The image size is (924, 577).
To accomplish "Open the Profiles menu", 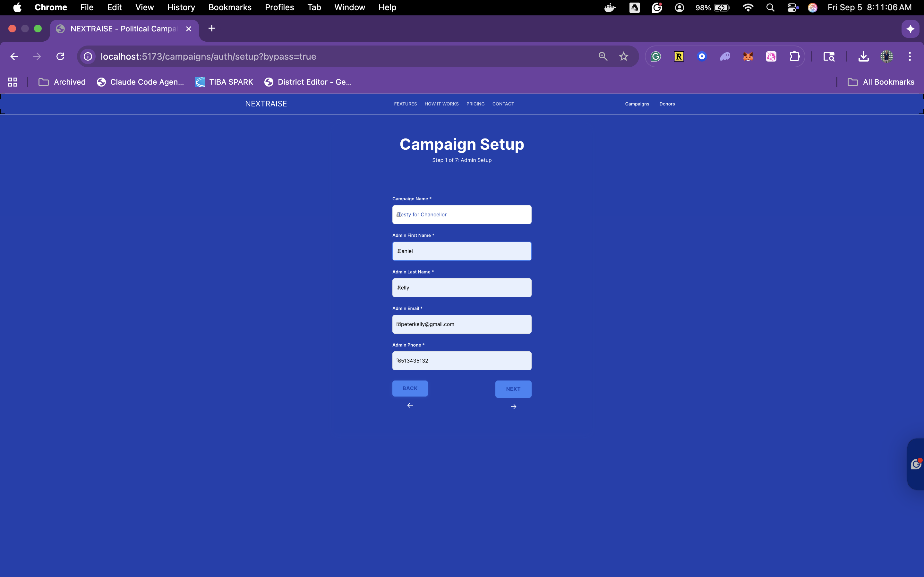I will click(x=279, y=8).
